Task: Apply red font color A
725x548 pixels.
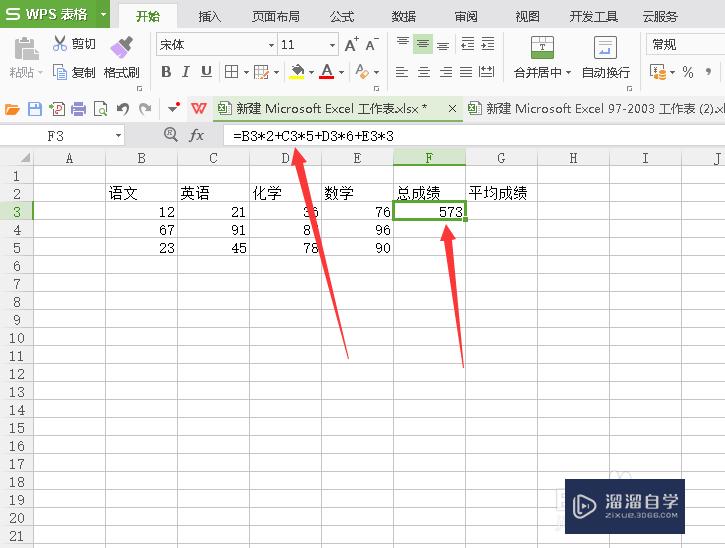Action: click(x=327, y=72)
